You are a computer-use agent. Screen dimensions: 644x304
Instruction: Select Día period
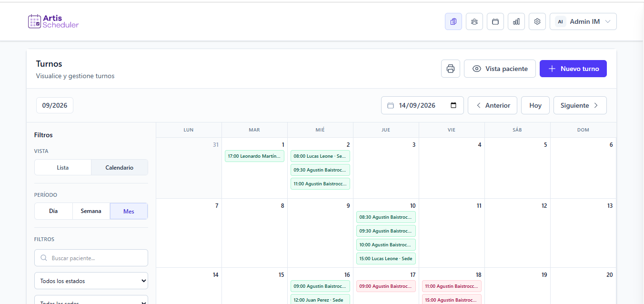point(53,211)
